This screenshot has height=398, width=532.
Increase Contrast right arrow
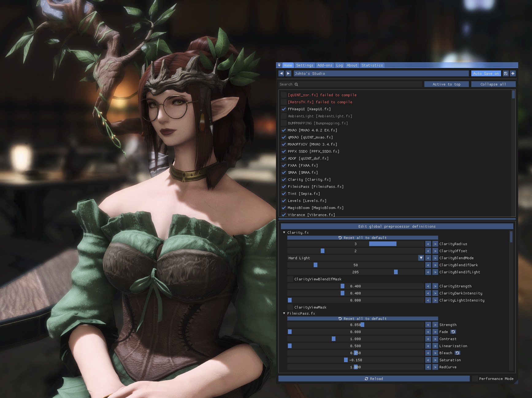click(435, 339)
